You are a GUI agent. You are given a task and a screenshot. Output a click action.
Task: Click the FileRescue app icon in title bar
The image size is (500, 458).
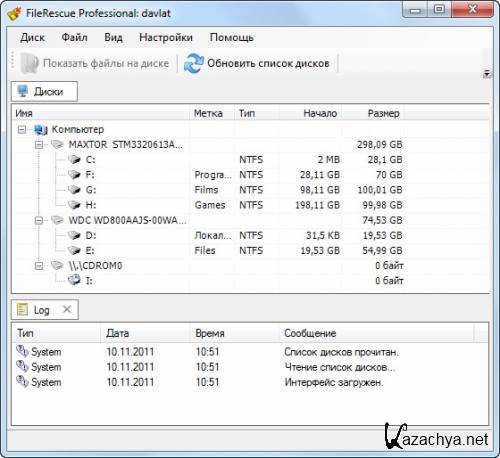click(14, 13)
